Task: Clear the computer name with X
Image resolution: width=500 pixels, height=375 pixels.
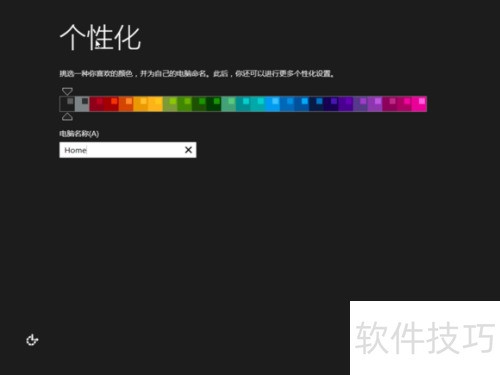Action: coord(188,150)
